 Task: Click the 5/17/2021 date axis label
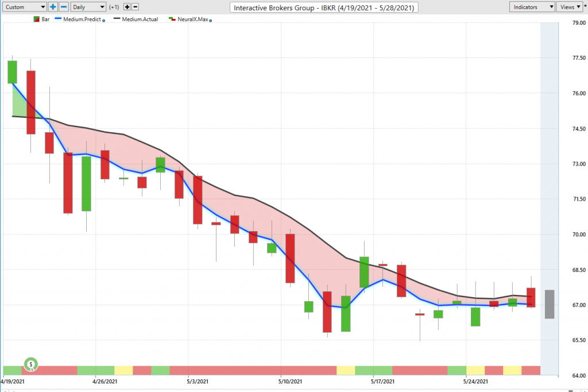[382, 382]
